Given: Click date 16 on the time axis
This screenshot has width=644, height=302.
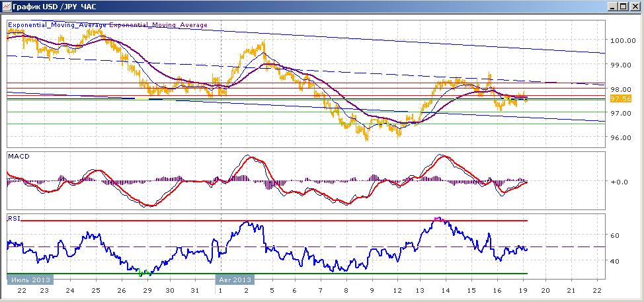Looking at the screenshot, I should (x=497, y=290).
